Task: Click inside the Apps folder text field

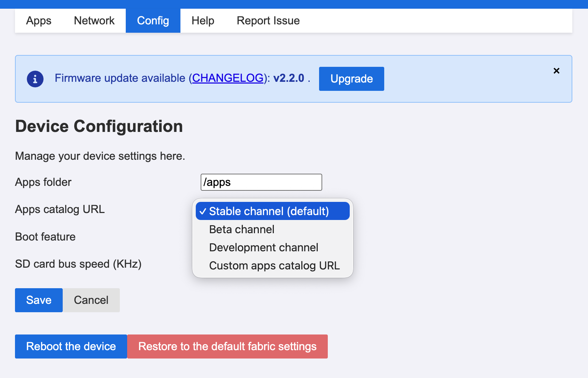Action: pos(261,182)
